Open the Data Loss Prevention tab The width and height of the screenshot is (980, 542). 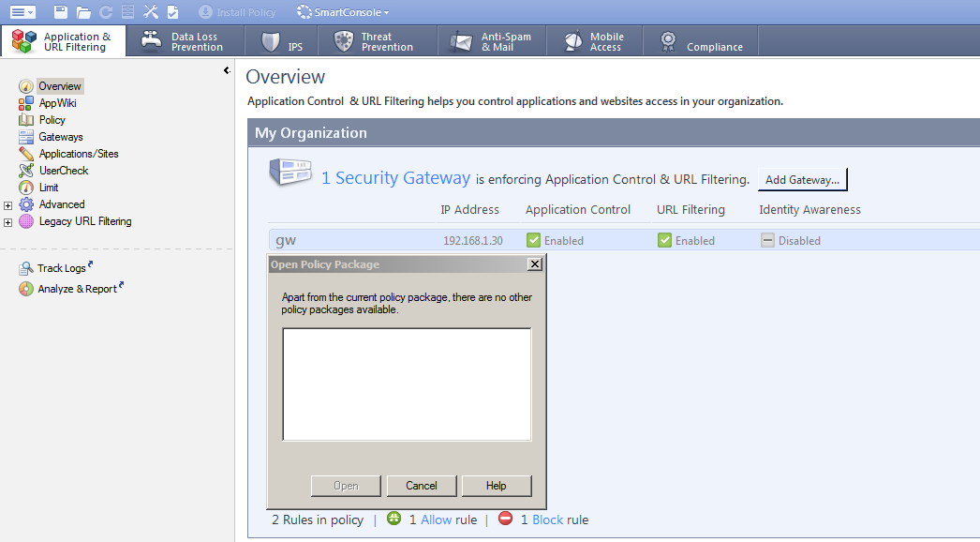tap(185, 41)
